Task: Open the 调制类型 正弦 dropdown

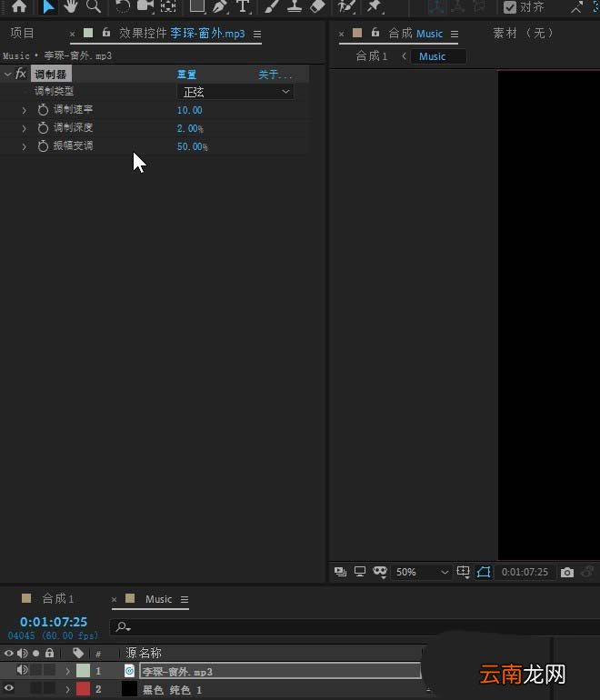Action: pos(235,92)
